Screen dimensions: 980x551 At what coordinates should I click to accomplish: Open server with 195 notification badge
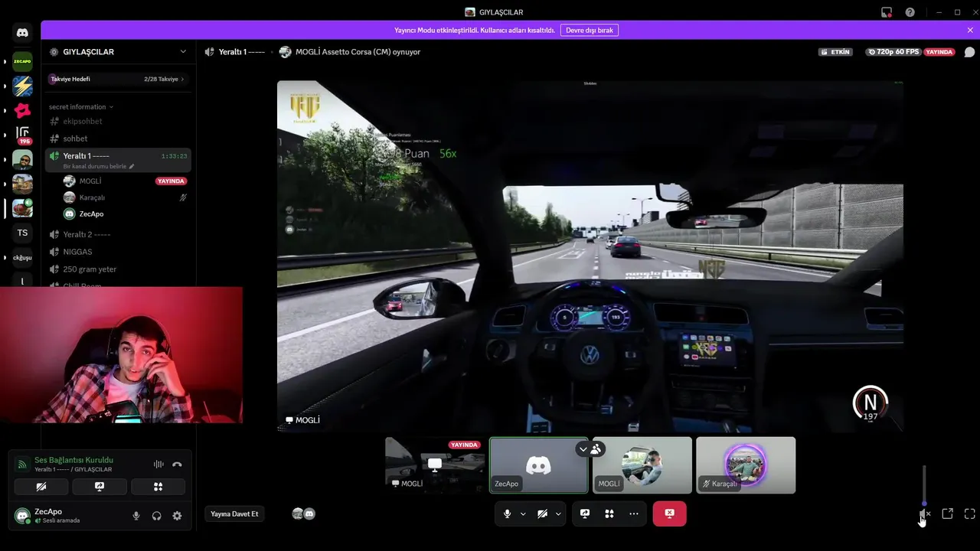point(22,135)
